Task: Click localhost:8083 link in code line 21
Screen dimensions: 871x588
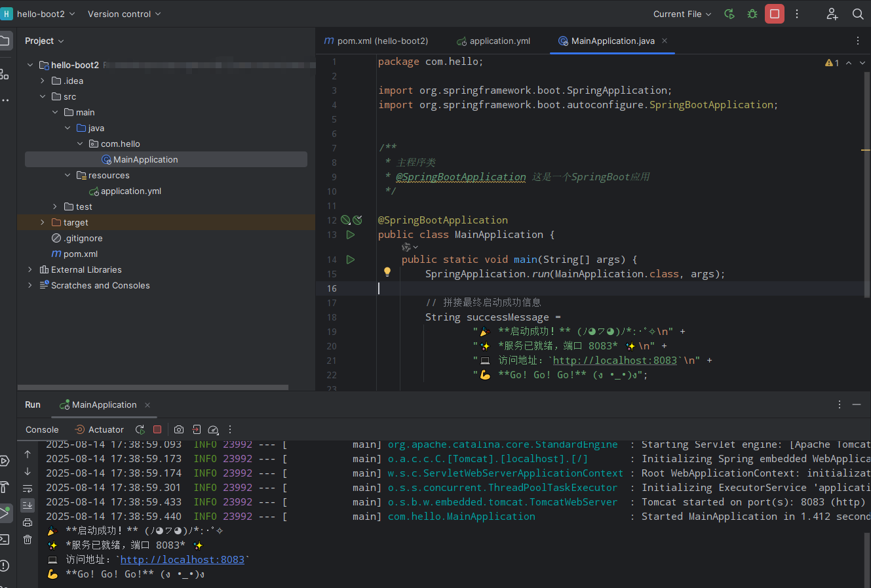Action: click(615, 361)
